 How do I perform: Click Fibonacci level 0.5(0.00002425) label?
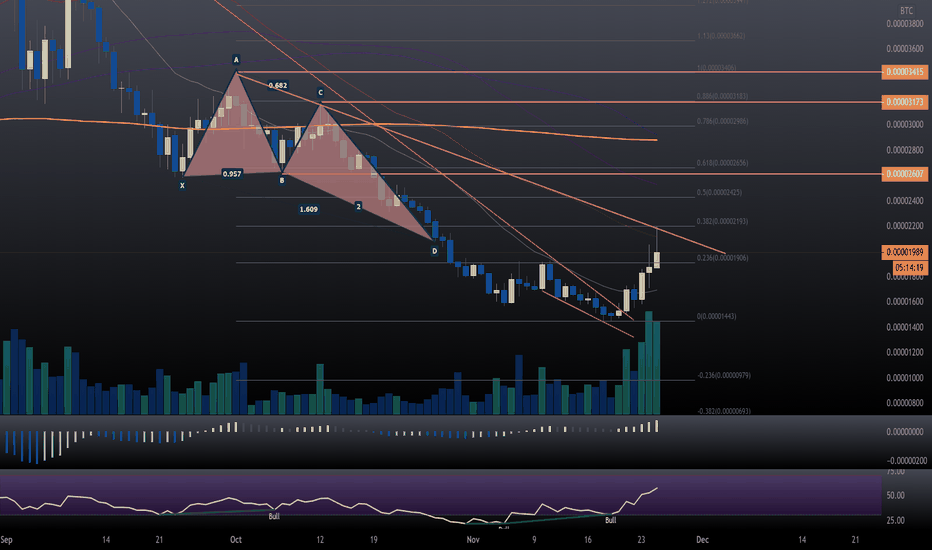click(719, 192)
